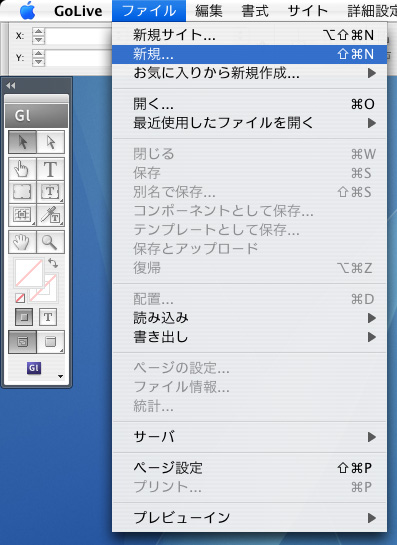Choose 新規... from the File menu

pyautogui.click(x=250, y=54)
